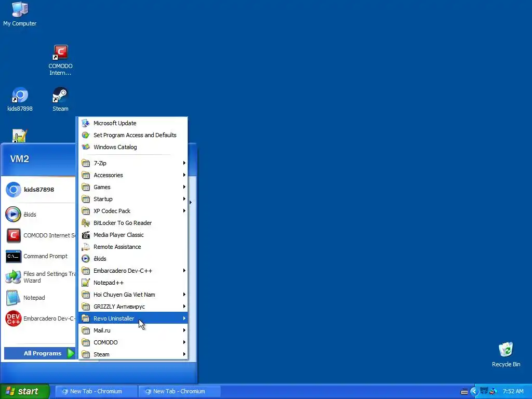Click Windows Catalog icon
The width and height of the screenshot is (532, 399).
click(x=86, y=147)
